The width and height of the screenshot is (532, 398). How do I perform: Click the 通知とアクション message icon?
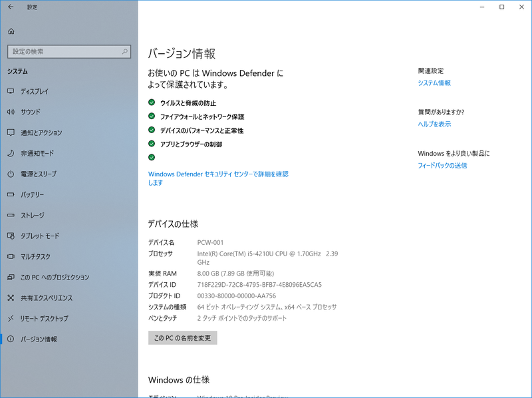11,132
